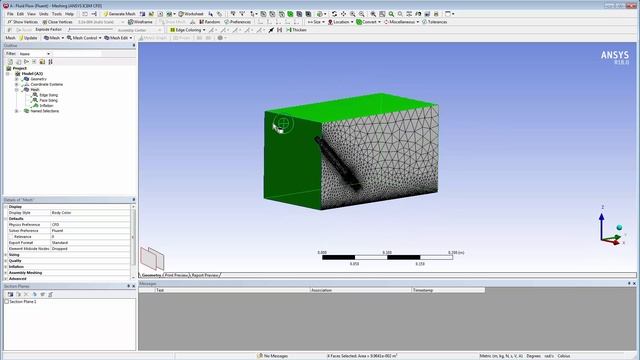Select Named Selections in the tree
The image size is (640, 360).
(x=44, y=111)
